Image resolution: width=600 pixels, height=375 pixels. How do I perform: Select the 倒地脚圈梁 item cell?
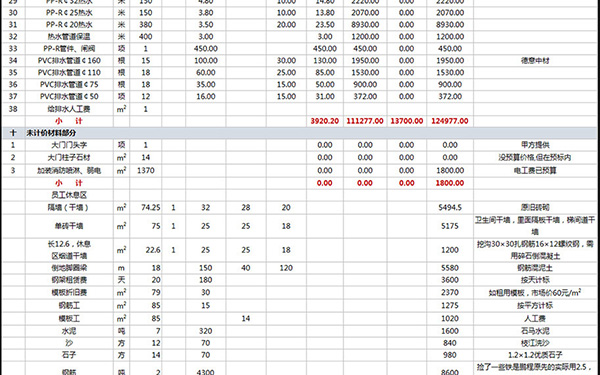click(69, 268)
